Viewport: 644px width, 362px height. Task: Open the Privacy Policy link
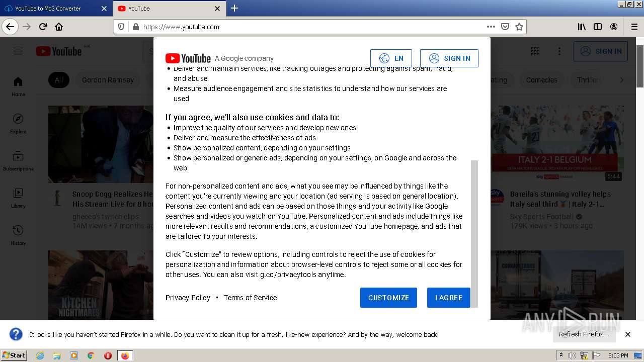[x=188, y=298]
